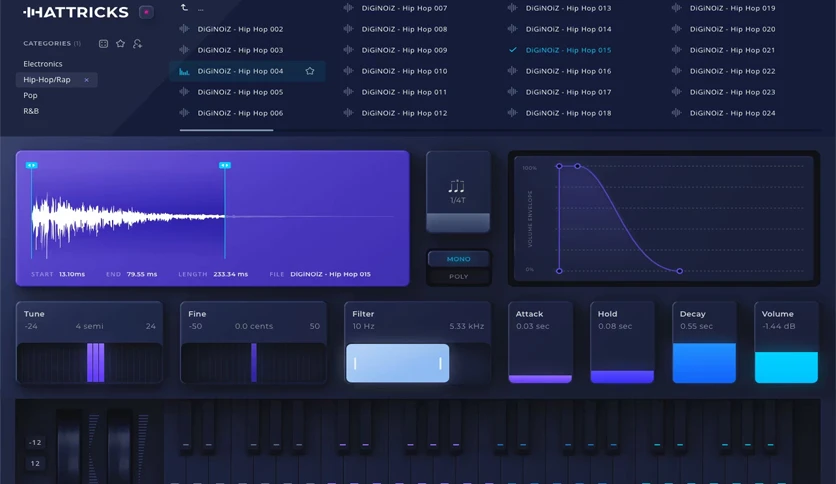The image size is (836, 484).
Task: Remove the Hip-Hop/Rap category filter with its x
Action: tap(86, 80)
